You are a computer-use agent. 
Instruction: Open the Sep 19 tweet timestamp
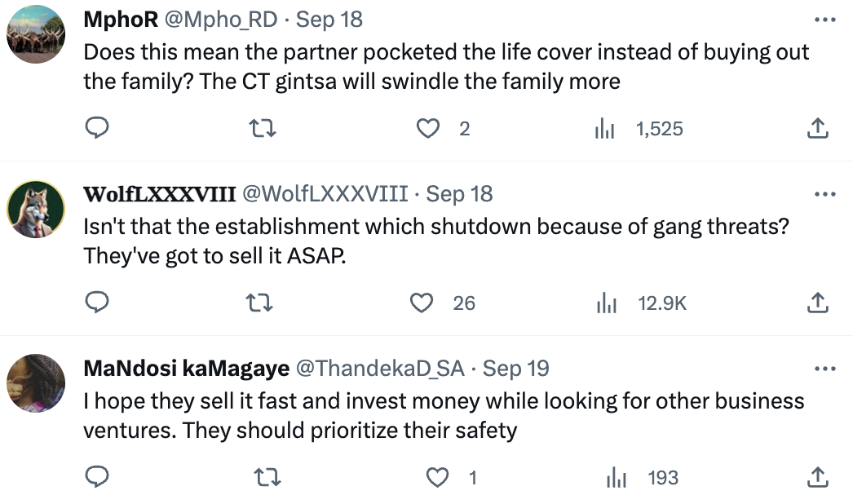[515, 369]
